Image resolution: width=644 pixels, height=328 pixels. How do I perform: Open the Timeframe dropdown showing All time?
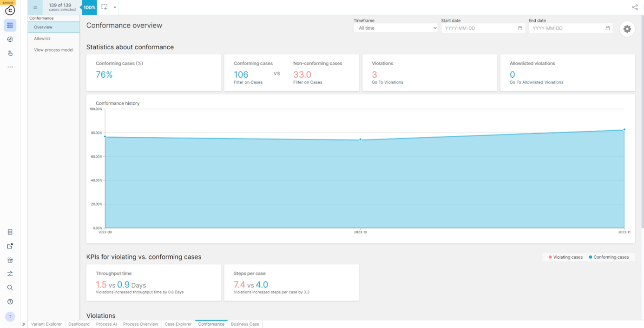(395, 28)
